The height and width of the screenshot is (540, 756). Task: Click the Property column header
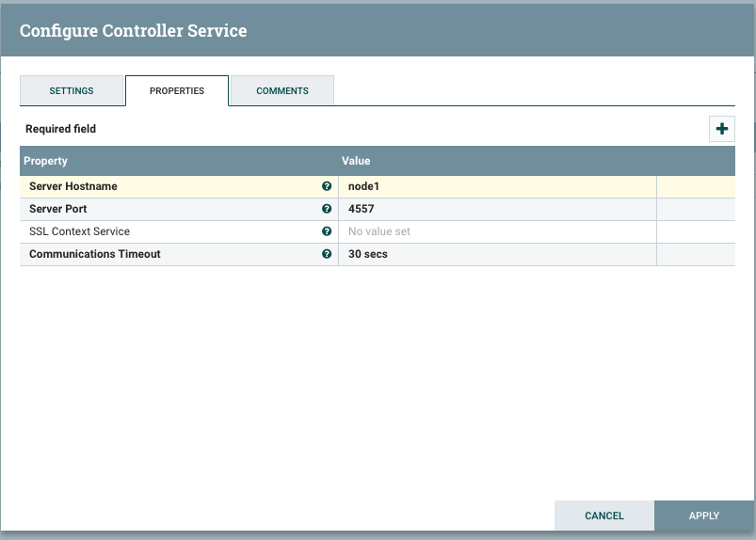tap(46, 161)
